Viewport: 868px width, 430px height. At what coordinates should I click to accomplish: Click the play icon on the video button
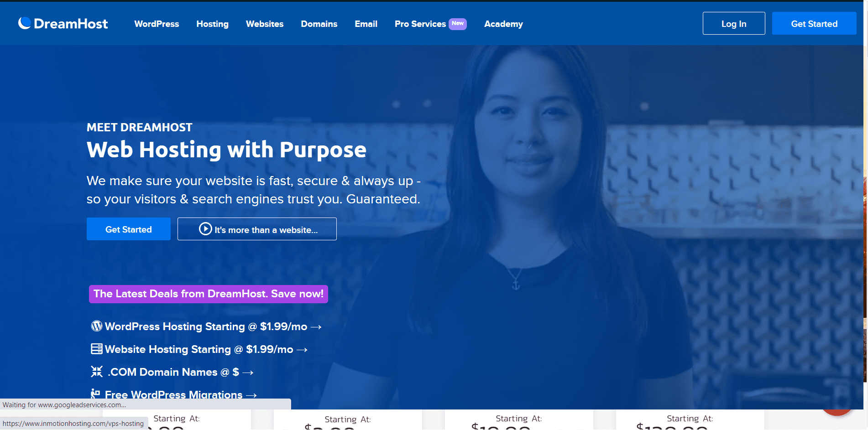click(x=204, y=228)
